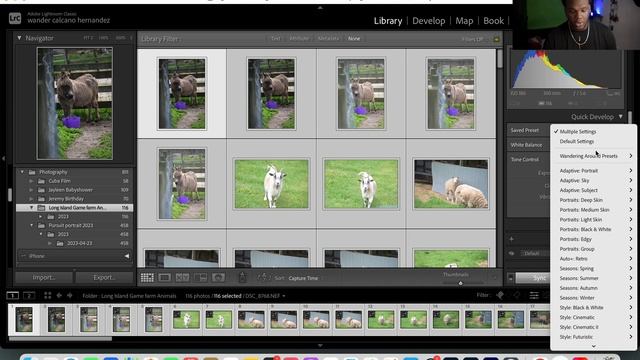Switch to the Map module

(464, 21)
